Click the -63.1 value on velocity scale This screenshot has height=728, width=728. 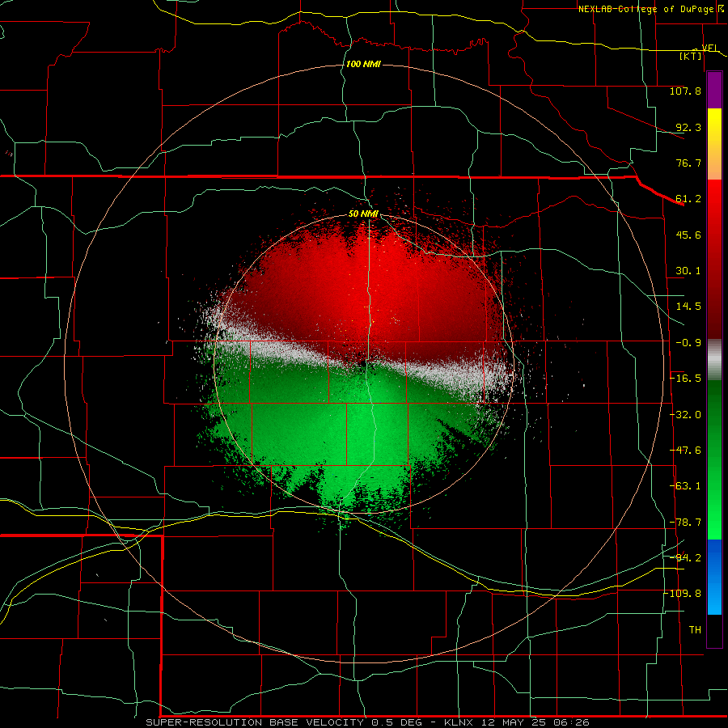point(685,486)
